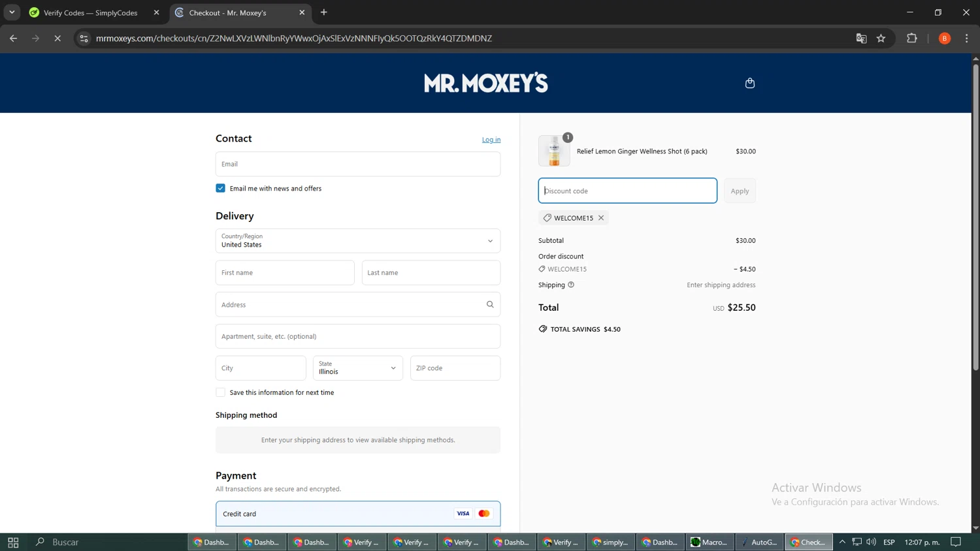Viewport: 980px width, 551px height.
Task: Bookmark this page with the star icon
Action: pos(881,39)
